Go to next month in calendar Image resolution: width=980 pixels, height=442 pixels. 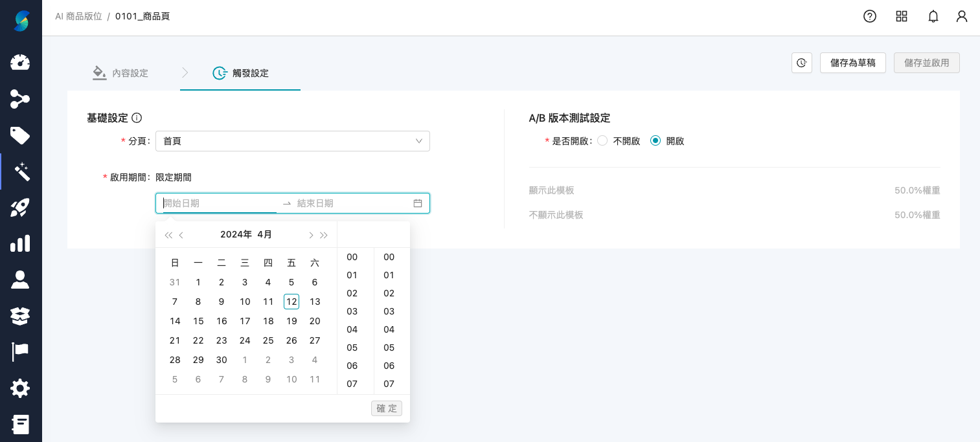(x=311, y=235)
